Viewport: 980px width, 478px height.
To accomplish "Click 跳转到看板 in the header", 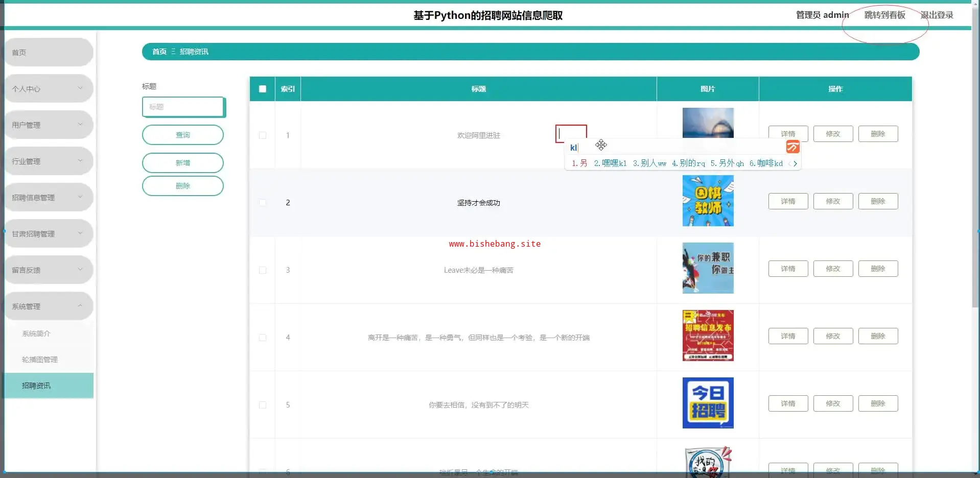I will coord(885,15).
